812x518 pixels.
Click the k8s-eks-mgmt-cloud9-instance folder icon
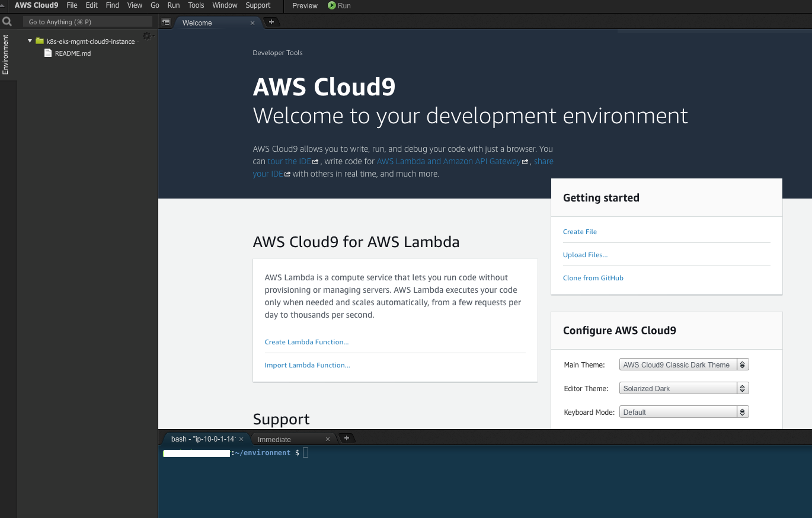[x=40, y=41]
